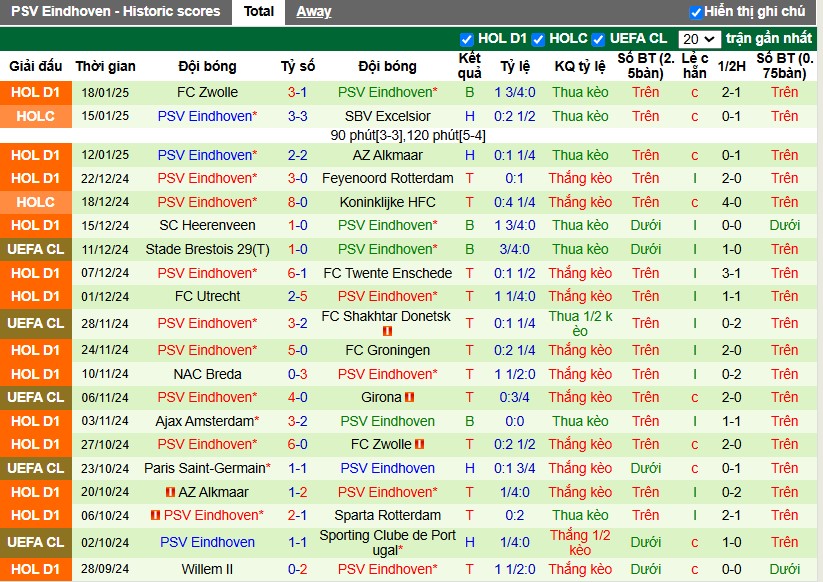Click red card icon next to FC Shakhtar Donetsk

387,331
